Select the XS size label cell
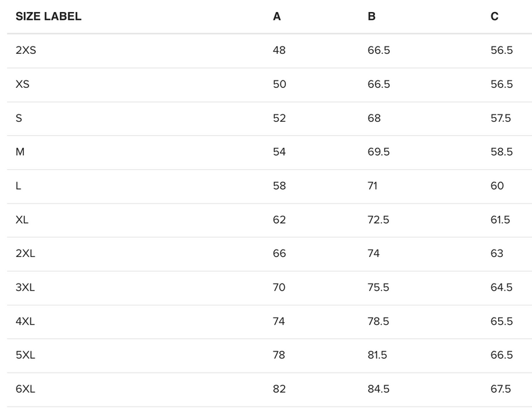Screen dimensions: 532x412 (x=23, y=85)
